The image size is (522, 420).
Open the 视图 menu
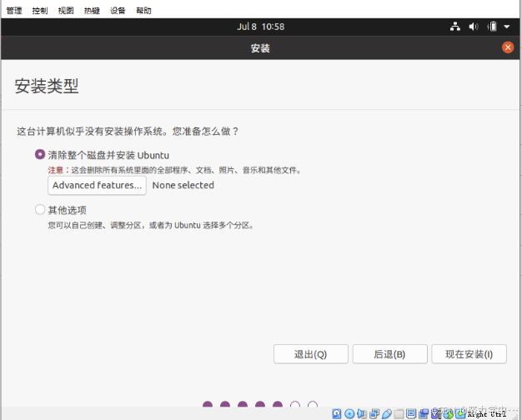pyautogui.click(x=66, y=11)
